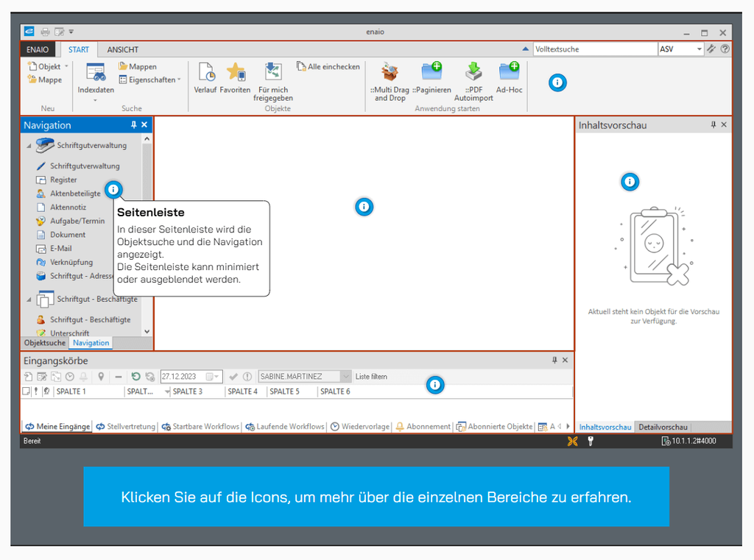Pin the Navigation panel
This screenshot has height=560, width=754.
click(133, 124)
